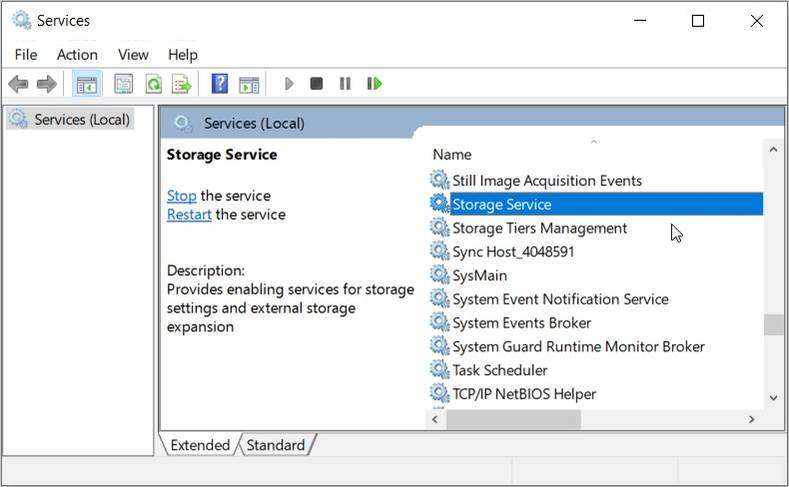789x487 pixels.
Task: Click the horizontal scrollbar thumb
Action: 514,419
